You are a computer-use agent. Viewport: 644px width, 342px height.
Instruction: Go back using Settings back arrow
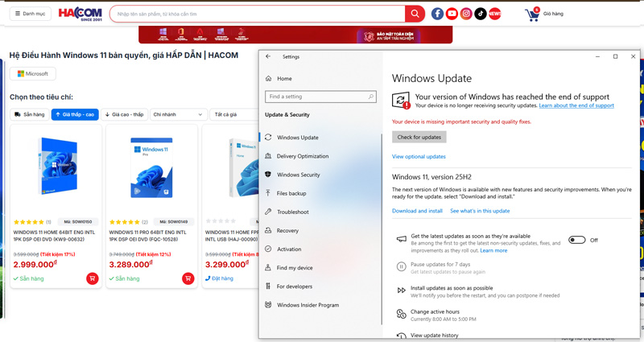(268, 56)
